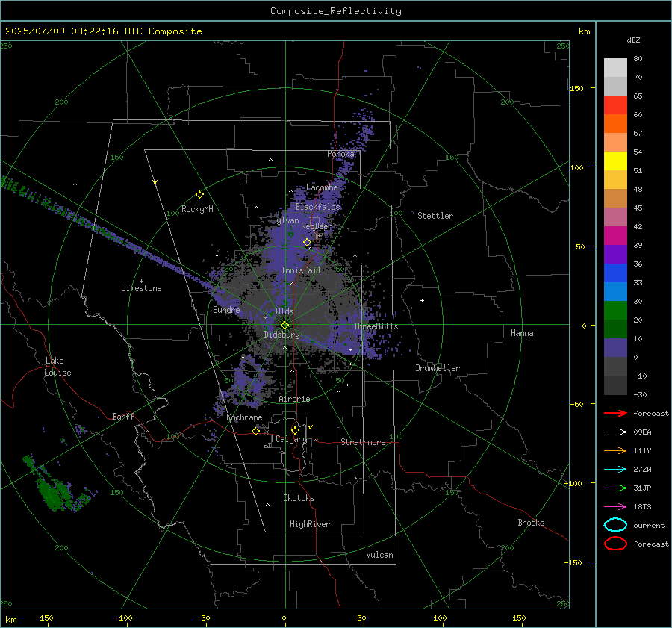Click the orange 111V arrow icon

click(615, 450)
